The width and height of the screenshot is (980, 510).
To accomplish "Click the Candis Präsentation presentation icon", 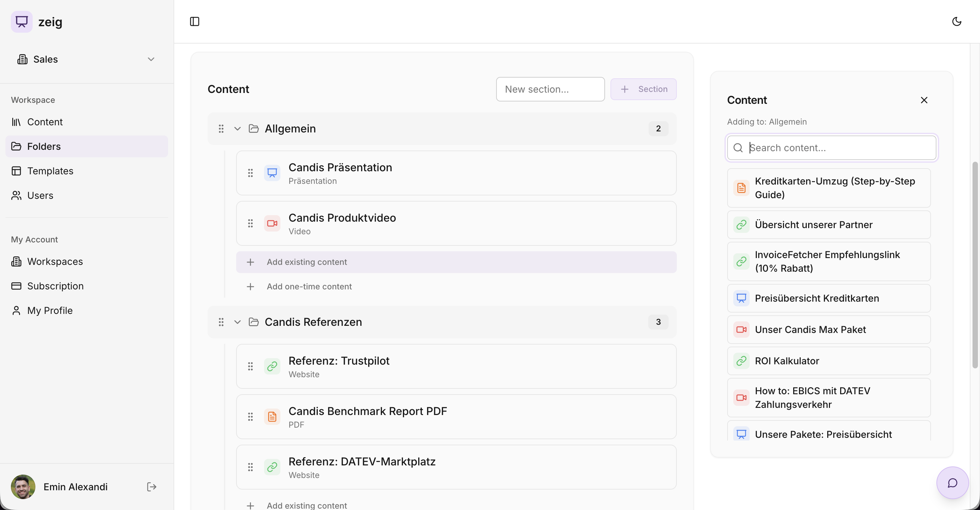I will pyautogui.click(x=272, y=173).
